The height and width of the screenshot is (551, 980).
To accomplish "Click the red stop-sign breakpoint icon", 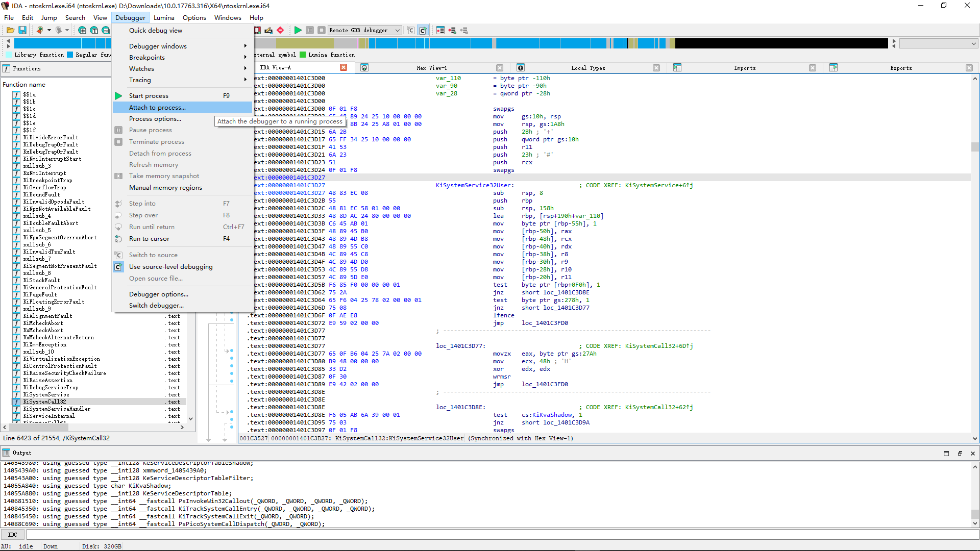I will coord(280,31).
